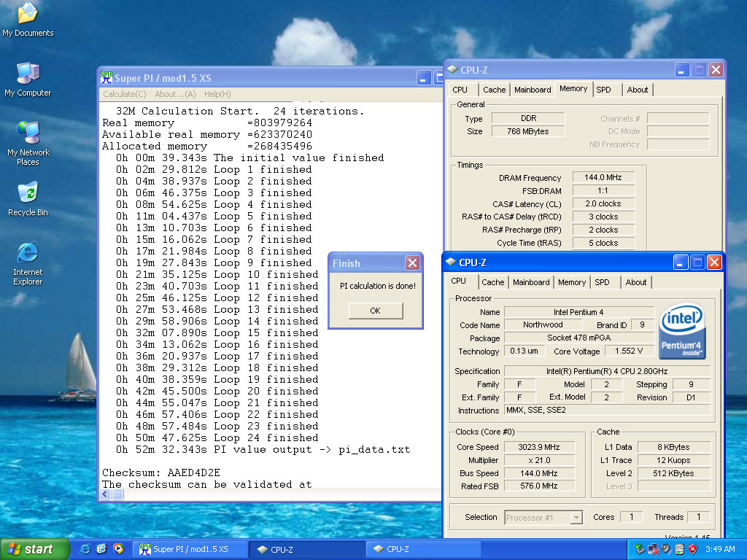Click the memory Size field 768 MBytes
Image resolution: width=747 pixels, height=560 pixels.
pyautogui.click(x=528, y=131)
